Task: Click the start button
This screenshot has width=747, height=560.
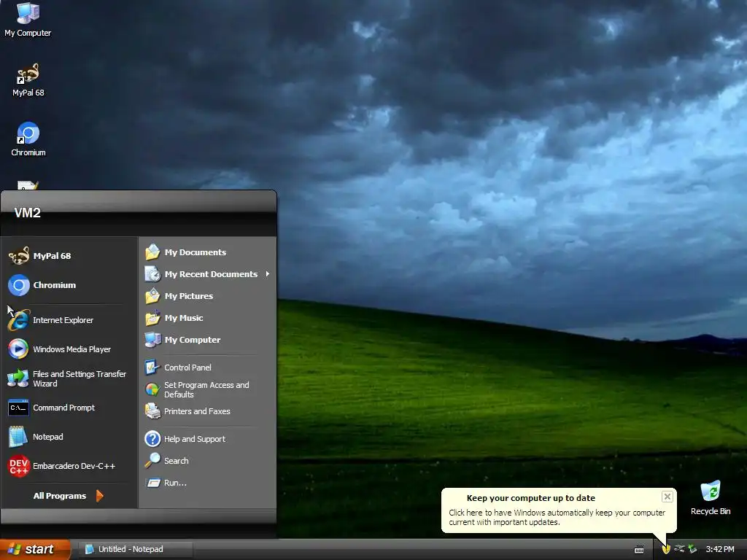Action: coord(35,549)
